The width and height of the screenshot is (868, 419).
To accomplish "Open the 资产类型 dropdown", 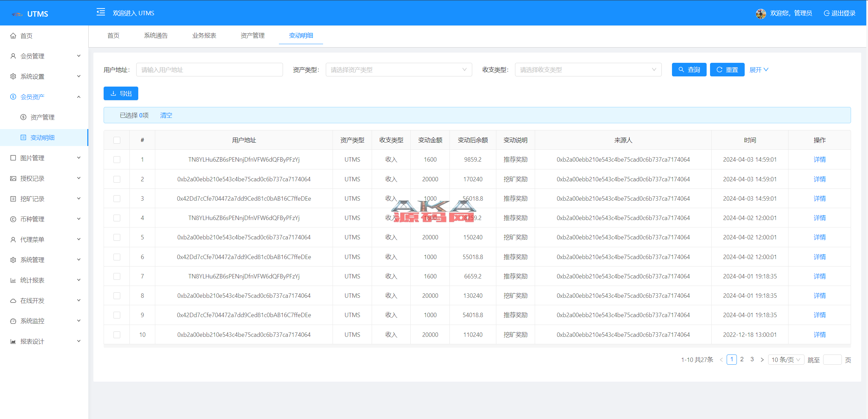I will pos(398,70).
